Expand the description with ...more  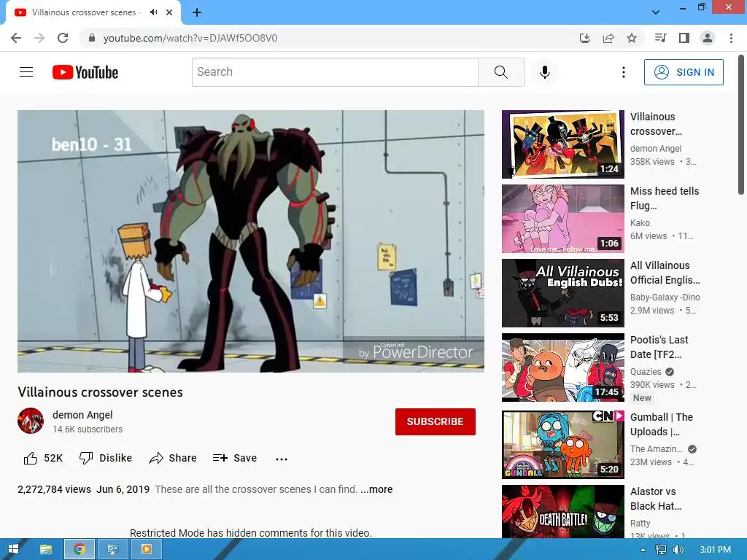pos(376,489)
